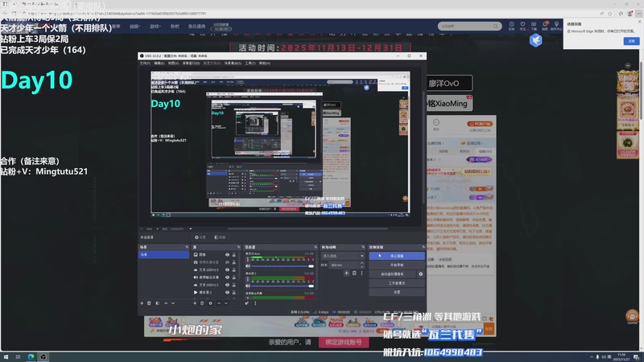Viewport: 644px width, 362px height.
Task: Open 视频 dropdown in website navigation
Action: [134, 27]
